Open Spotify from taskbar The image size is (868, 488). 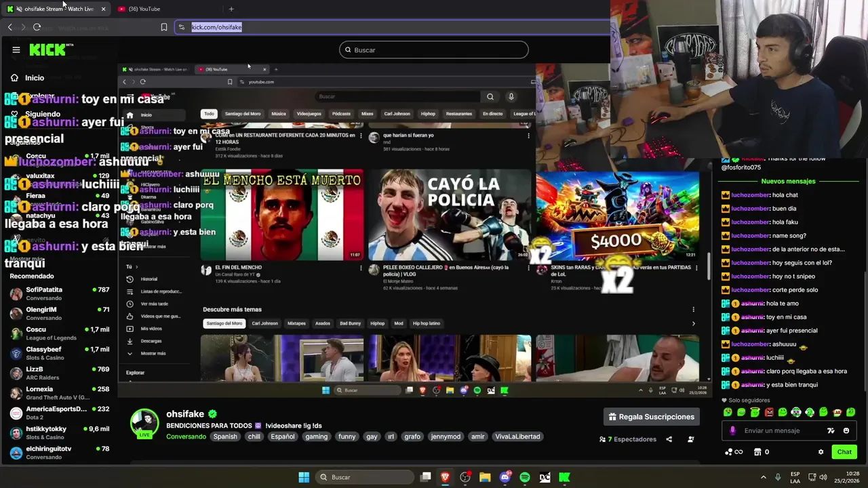[x=525, y=477]
